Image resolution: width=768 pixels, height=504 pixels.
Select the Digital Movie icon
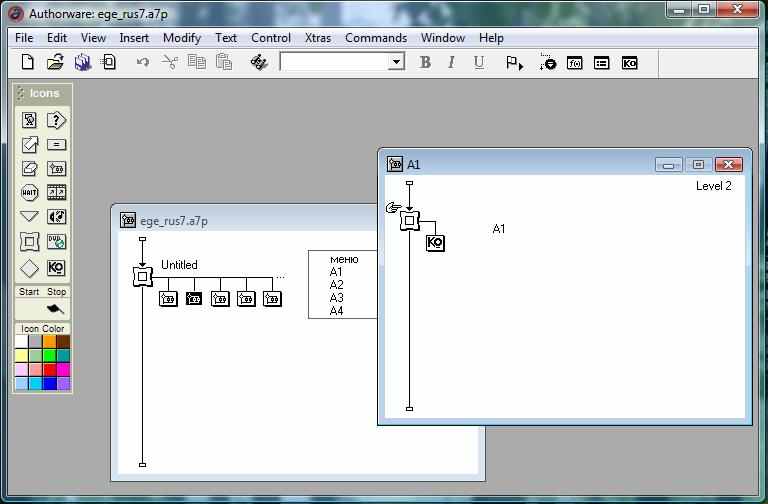56,192
